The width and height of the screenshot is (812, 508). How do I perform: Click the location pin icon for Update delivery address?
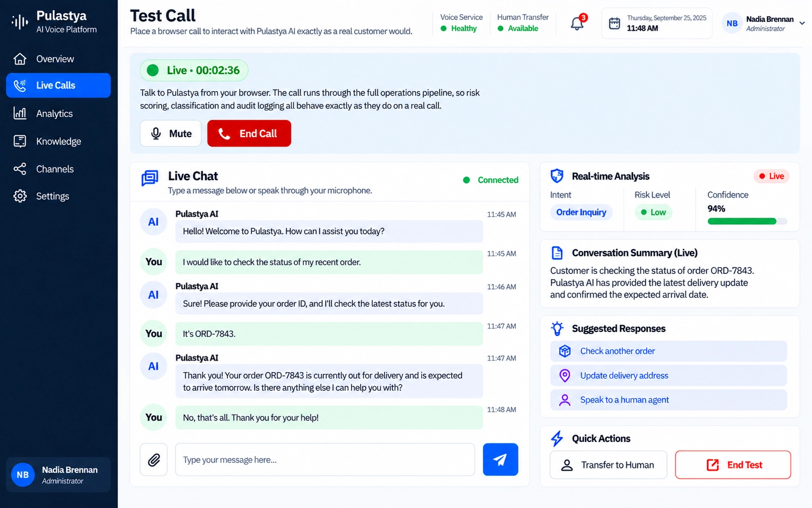pos(565,376)
